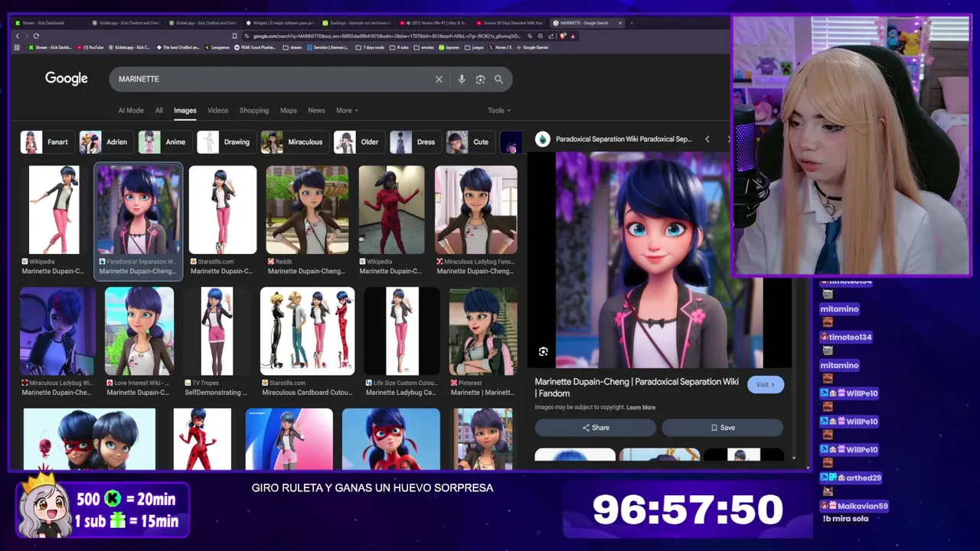Select the Dress filter chip
This screenshot has width=980, height=551.
pos(415,142)
